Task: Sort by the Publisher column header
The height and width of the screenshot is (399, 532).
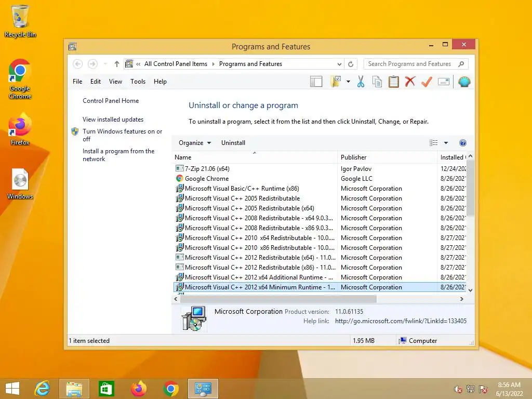Action: point(388,157)
